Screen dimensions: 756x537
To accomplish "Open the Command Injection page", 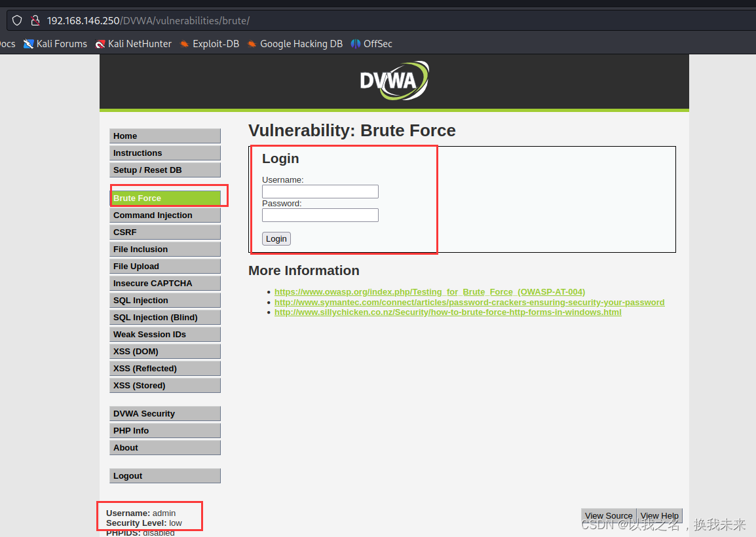I will pyautogui.click(x=165, y=215).
